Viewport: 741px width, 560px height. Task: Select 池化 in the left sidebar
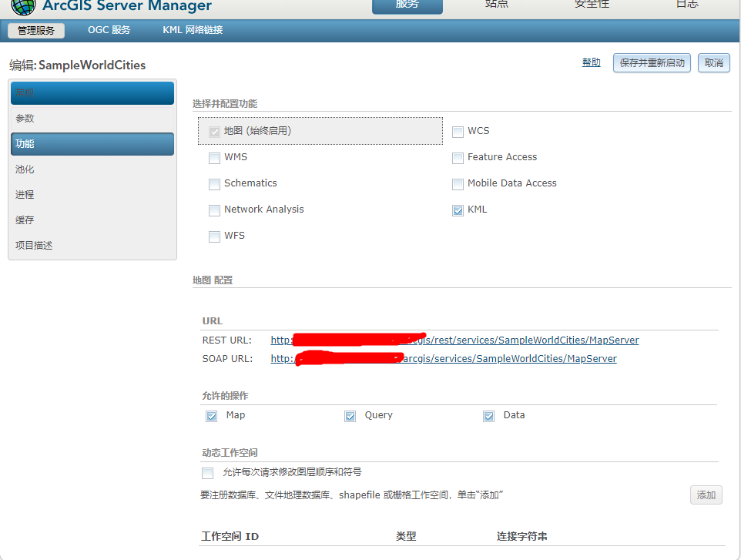point(92,169)
